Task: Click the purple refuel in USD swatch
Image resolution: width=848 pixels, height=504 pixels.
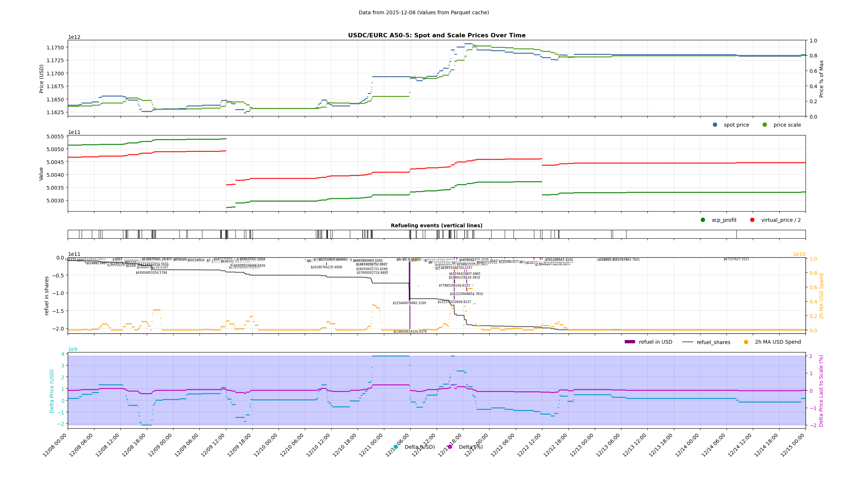Action: tap(630, 342)
